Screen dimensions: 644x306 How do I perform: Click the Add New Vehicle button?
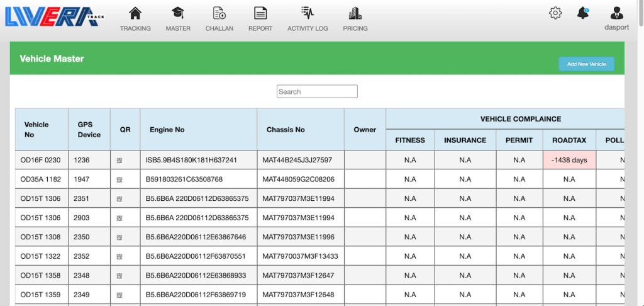[586, 64]
